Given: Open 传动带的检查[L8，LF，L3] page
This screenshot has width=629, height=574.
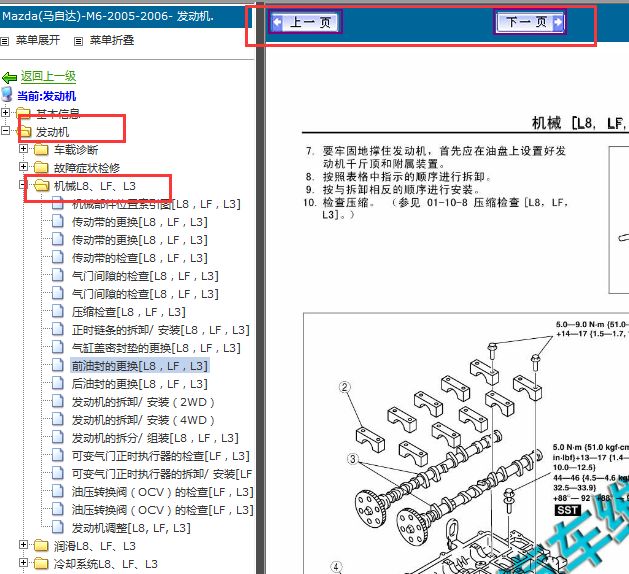Looking at the screenshot, I should point(139,258).
